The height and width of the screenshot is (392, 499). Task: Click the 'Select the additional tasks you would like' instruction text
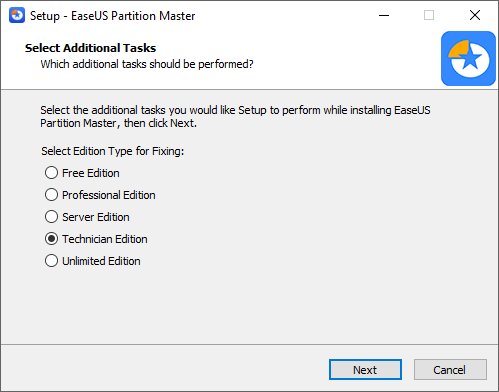pyautogui.click(x=235, y=117)
